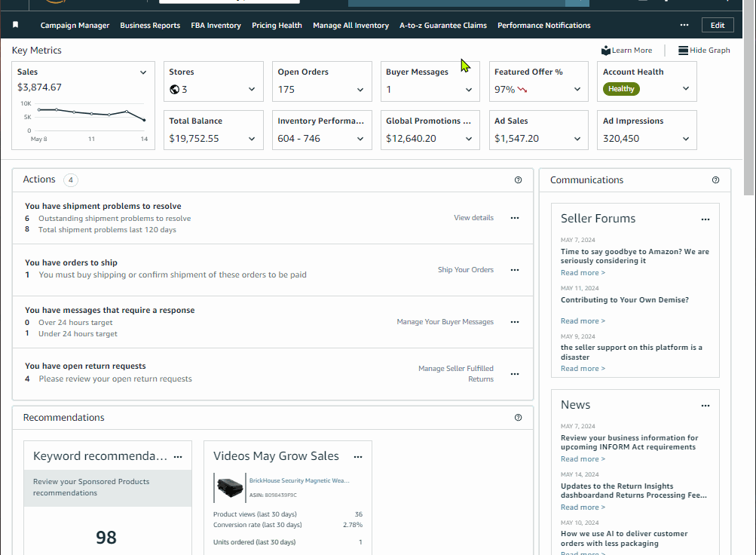The height and width of the screenshot is (555, 756).
Task: Click View details for shipment problems
Action: click(473, 218)
